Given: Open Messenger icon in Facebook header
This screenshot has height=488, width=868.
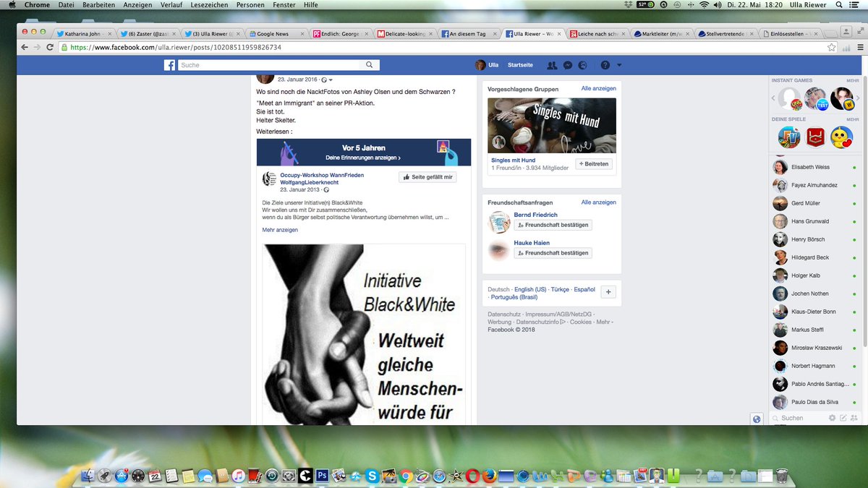Looking at the screenshot, I should click(x=568, y=65).
